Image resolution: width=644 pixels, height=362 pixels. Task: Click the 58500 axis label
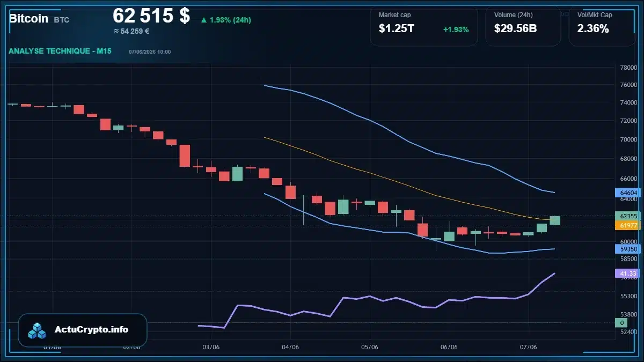(628, 258)
